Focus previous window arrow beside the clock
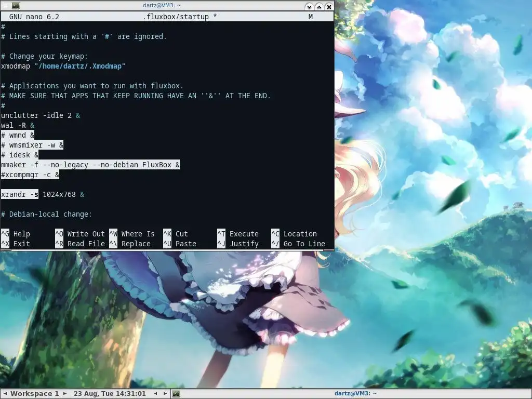 pos(155,394)
